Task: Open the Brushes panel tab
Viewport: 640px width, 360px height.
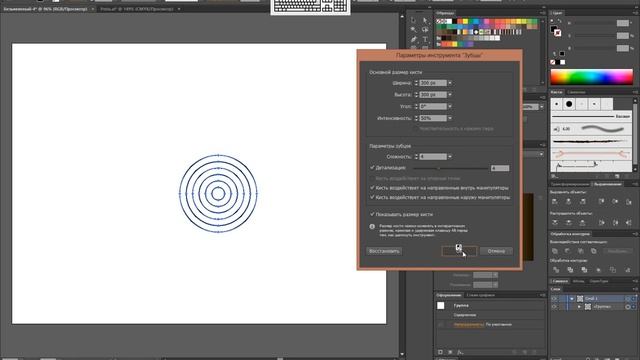Action: 556,92
